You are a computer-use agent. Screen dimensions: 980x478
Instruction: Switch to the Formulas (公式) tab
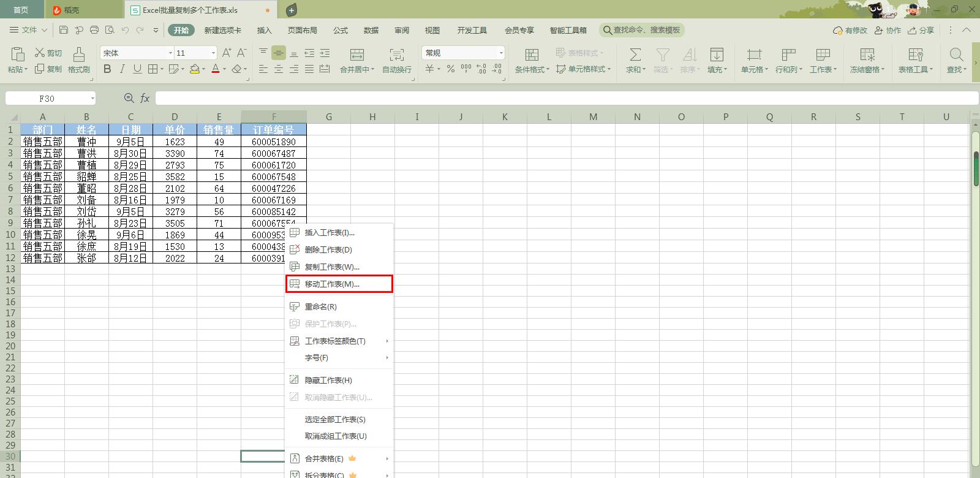[341, 30]
